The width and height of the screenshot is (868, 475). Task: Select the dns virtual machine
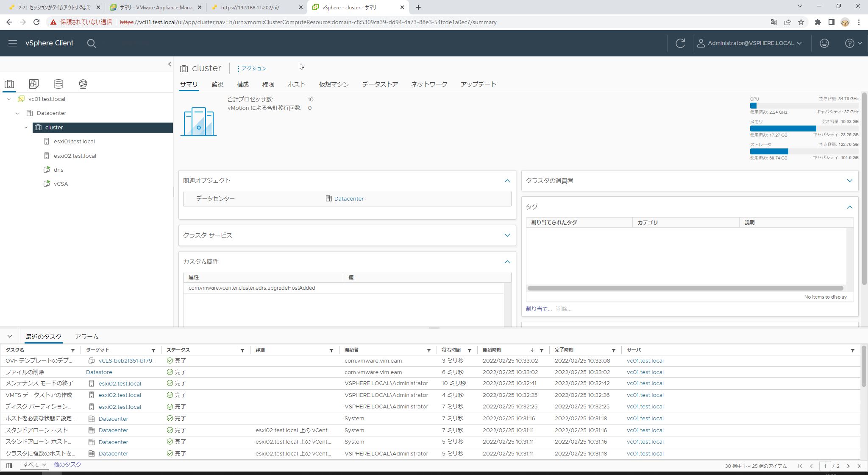(58, 170)
